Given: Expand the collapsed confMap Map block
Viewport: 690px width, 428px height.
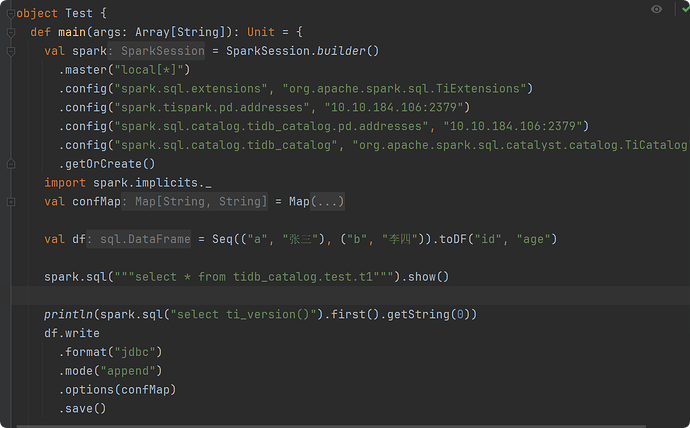Looking at the screenshot, I should click(x=11, y=202).
